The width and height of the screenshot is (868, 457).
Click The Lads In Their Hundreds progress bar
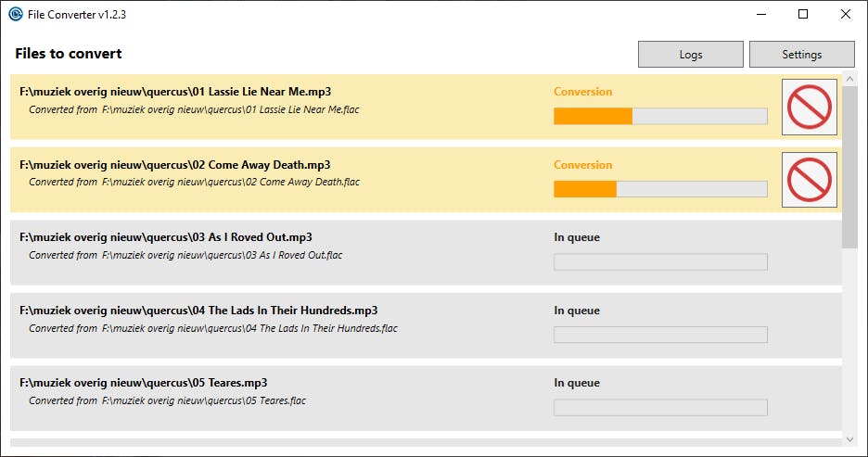tap(660, 335)
